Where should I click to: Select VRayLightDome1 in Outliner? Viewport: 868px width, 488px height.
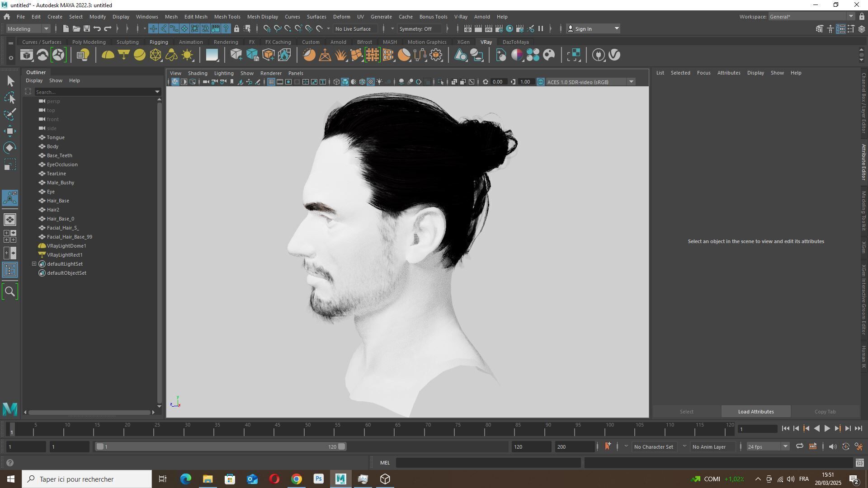tap(66, 246)
